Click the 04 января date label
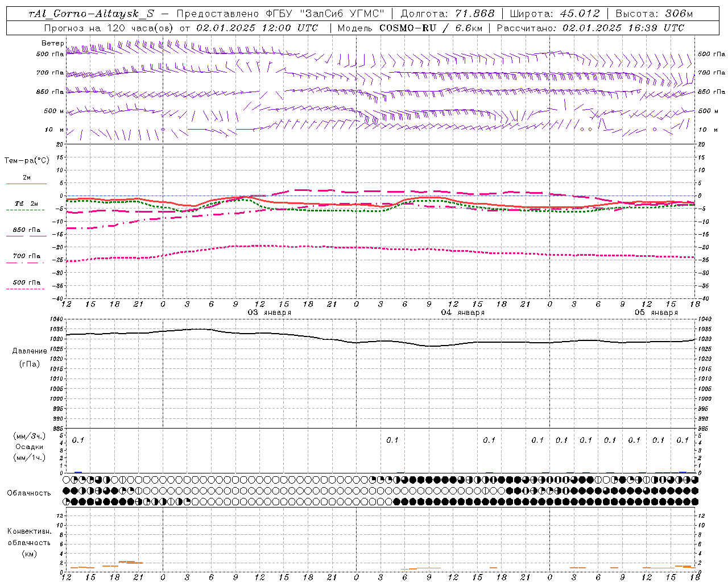This screenshot has height=582, width=728. [x=463, y=313]
